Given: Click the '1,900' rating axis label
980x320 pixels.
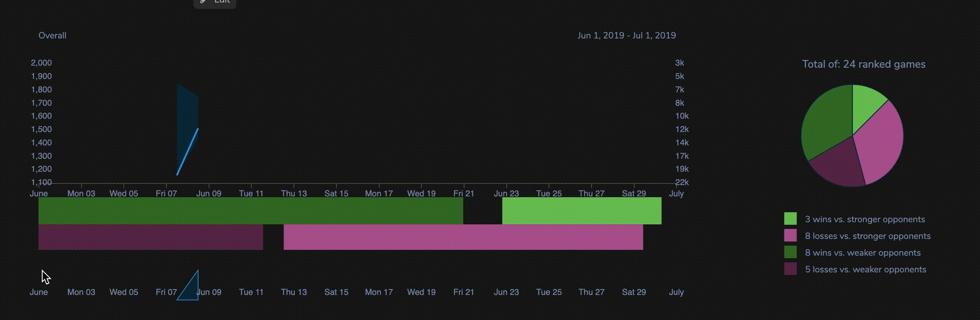Looking at the screenshot, I should (x=41, y=76).
